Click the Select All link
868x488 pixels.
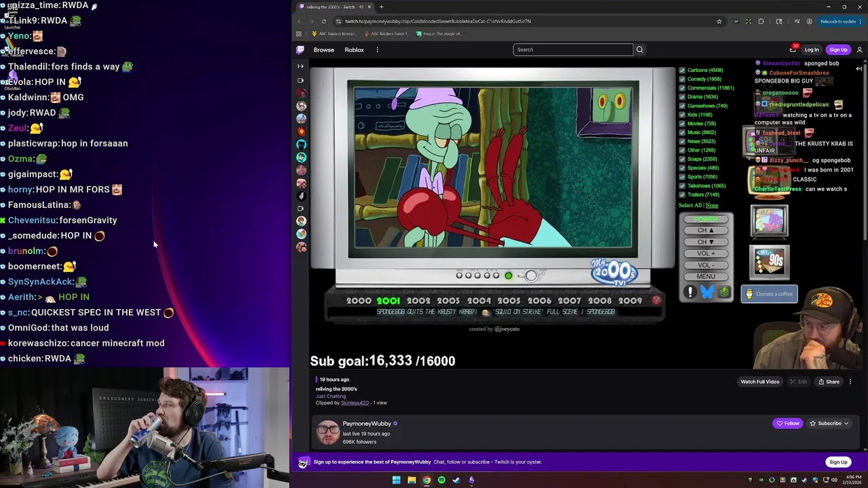coord(690,205)
